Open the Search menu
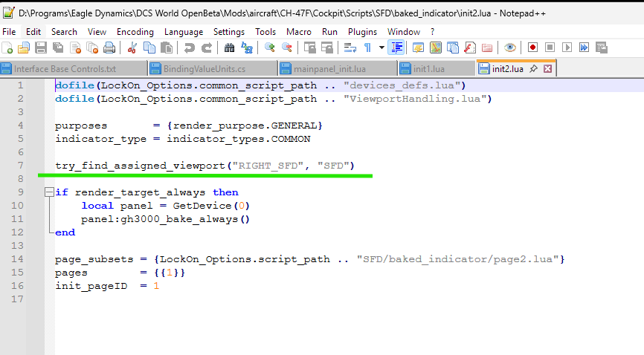The width and height of the screenshot is (644, 355). click(x=64, y=32)
